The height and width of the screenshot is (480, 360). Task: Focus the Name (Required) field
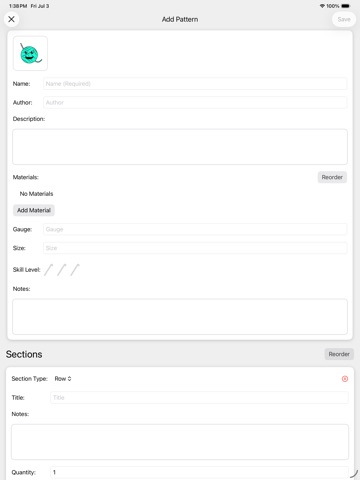[x=195, y=84]
